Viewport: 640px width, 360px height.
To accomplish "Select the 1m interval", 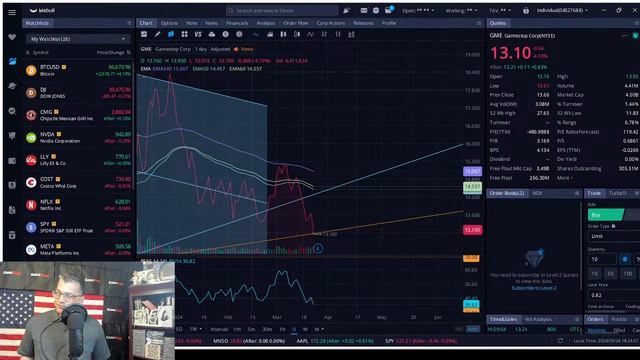I will tap(237, 329).
